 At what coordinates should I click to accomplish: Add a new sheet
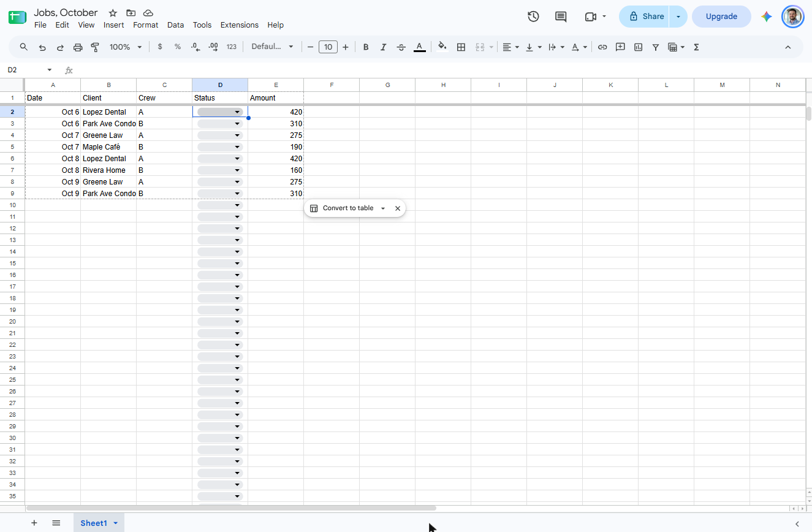click(x=34, y=523)
